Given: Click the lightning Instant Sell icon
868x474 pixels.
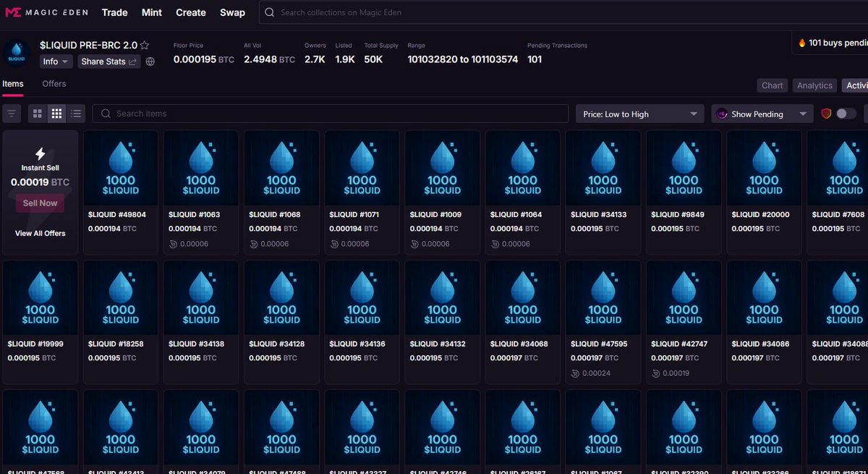Looking at the screenshot, I should pos(41,153).
